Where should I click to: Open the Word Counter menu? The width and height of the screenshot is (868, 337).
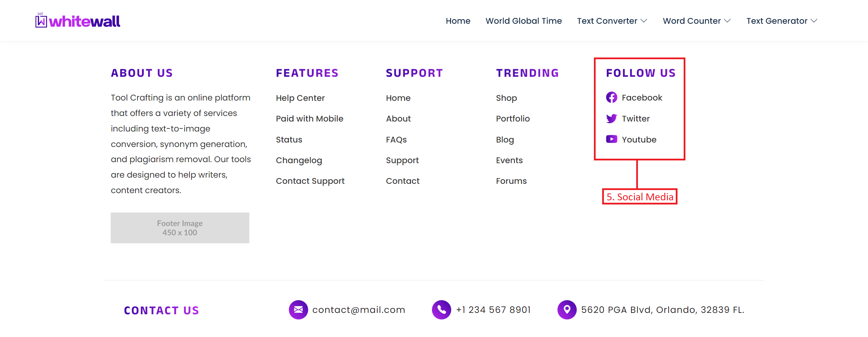[x=692, y=21]
